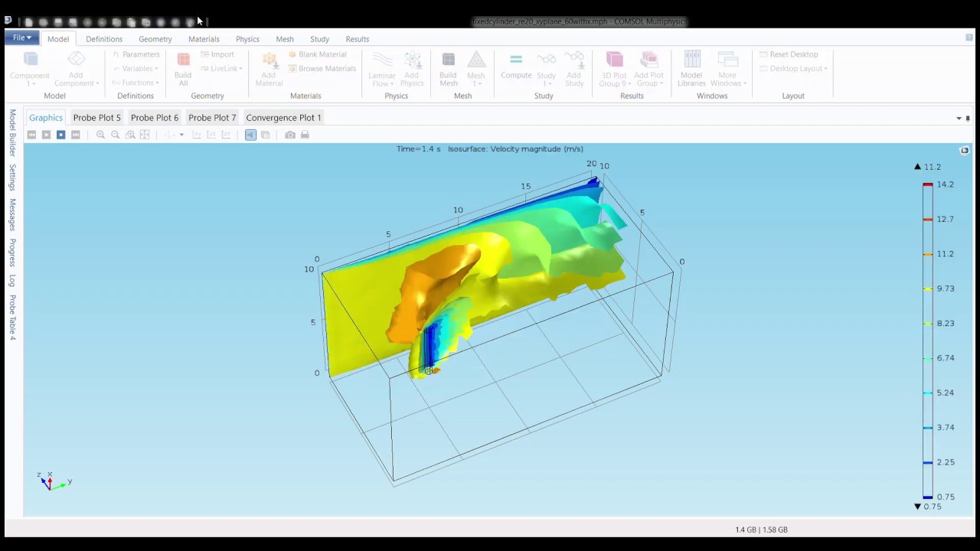Open the Model Builder side panel
Viewport: 980px width, 551px height.
(12, 132)
